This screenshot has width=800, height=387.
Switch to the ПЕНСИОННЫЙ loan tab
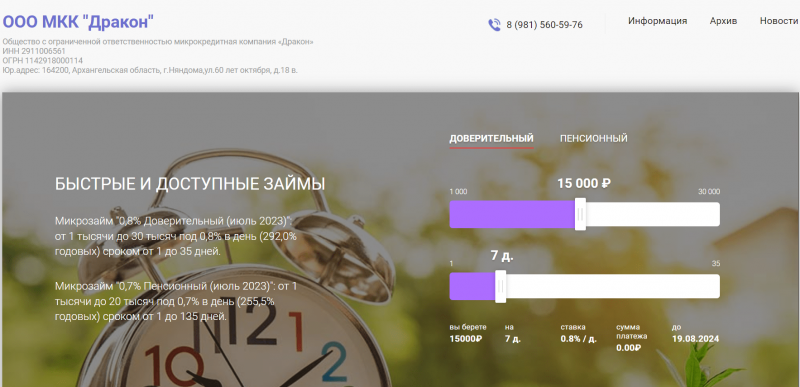tap(593, 138)
